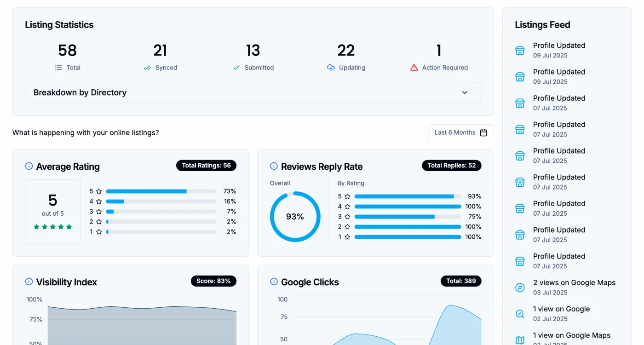The width and height of the screenshot is (644, 345).
Task: Click the 5-star reply rate value 93%
Action: click(x=474, y=196)
